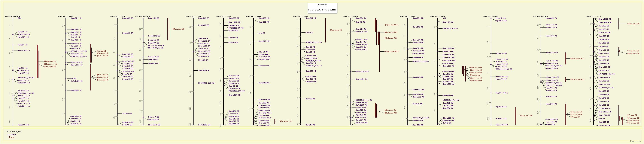Click the Xbarc148-1A marker label

(x=24, y=51)
